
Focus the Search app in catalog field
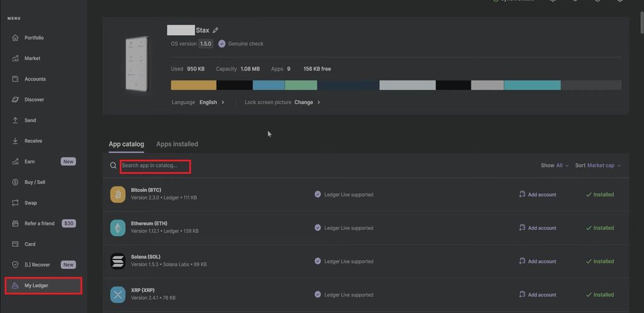155,167
